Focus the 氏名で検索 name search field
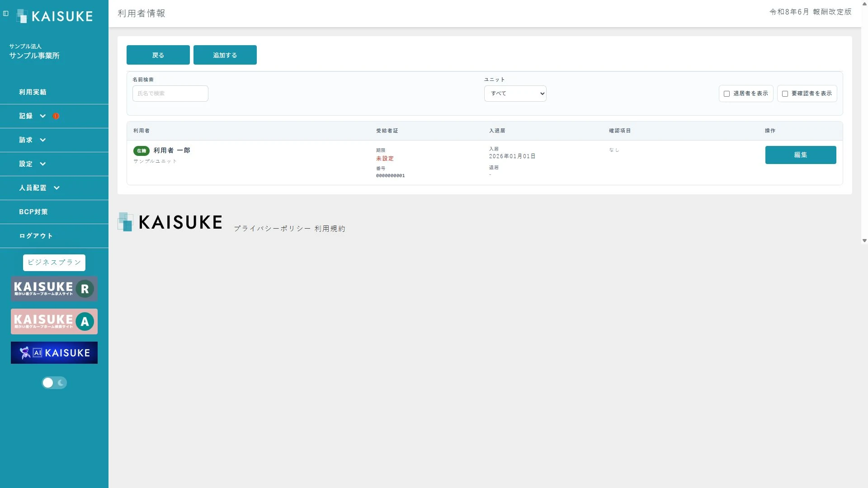Screen dimensions: 868x488 pos(170,94)
